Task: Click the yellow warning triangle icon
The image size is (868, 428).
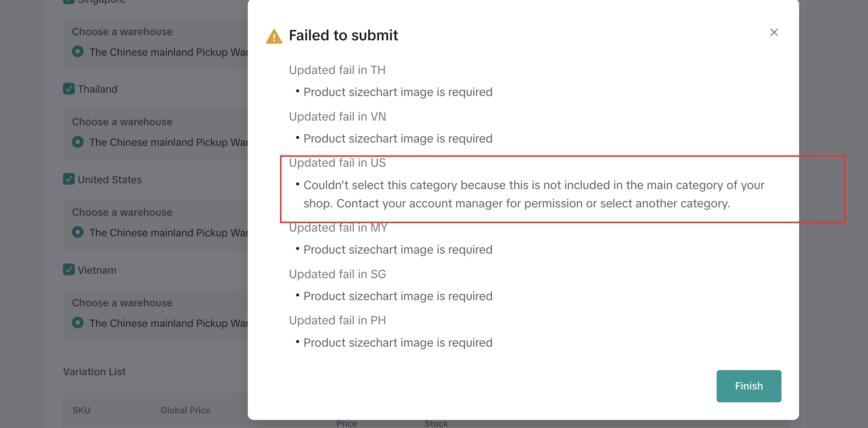Action: [274, 36]
